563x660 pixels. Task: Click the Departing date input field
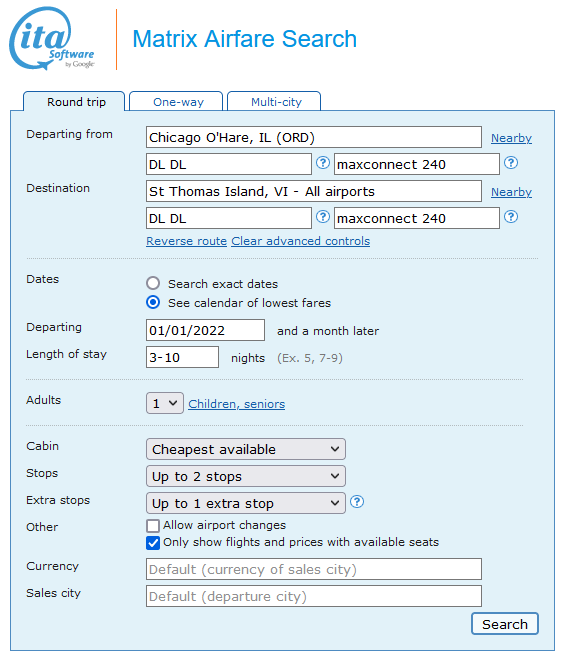point(205,330)
